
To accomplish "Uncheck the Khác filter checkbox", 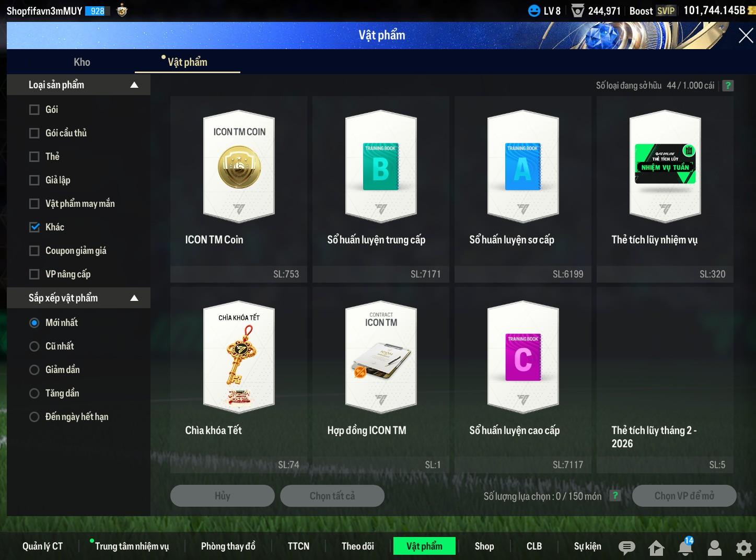I will tap(34, 227).
